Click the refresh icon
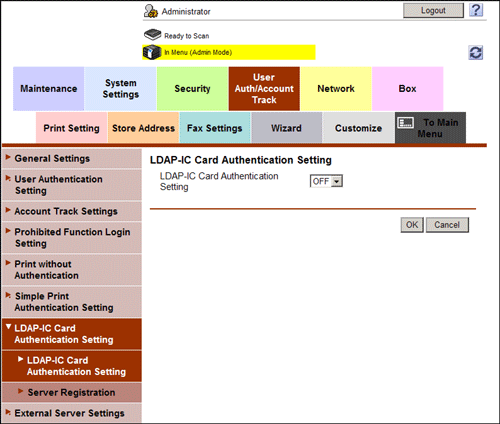 475,53
